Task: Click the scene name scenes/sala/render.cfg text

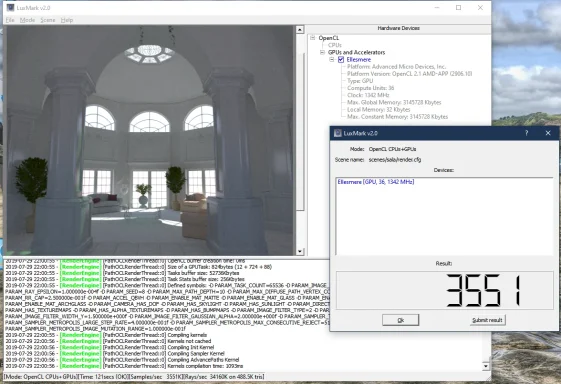Action: click(395, 160)
